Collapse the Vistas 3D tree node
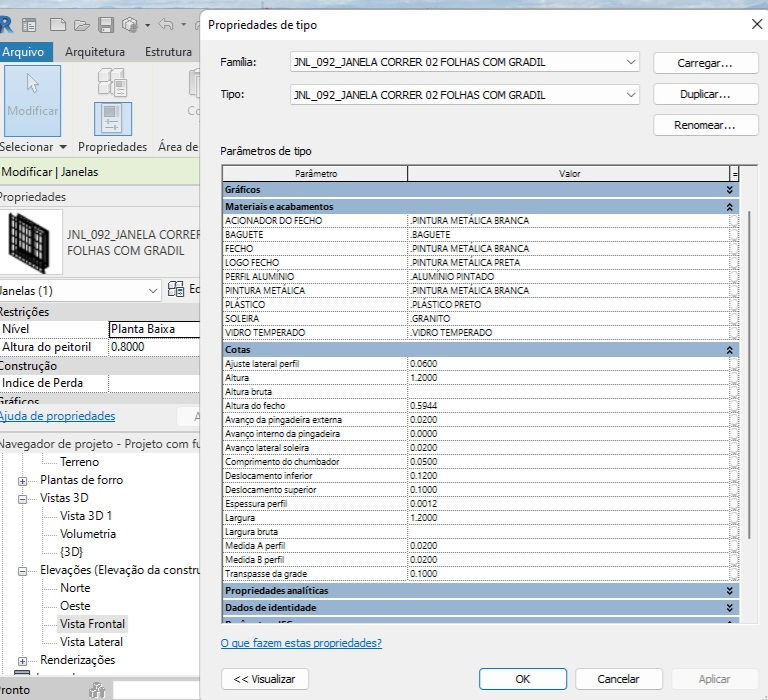Image resolution: width=768 pixels, height=700 pixels. click(23, 499)
